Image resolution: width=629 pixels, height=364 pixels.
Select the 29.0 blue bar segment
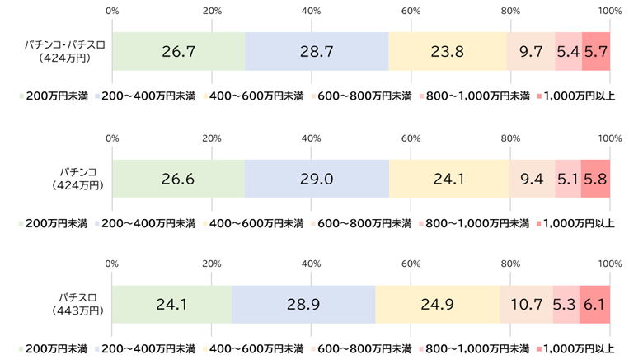tap(317, 179)
